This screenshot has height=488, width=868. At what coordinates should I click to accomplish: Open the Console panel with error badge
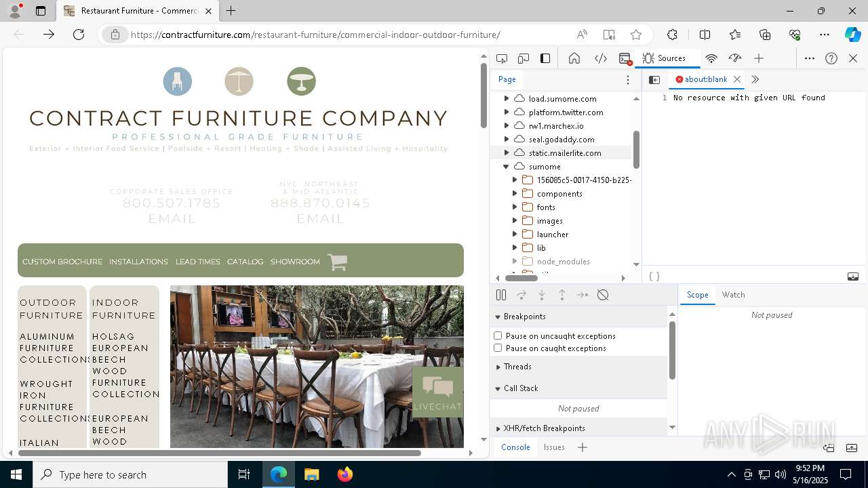pos(625,58)
